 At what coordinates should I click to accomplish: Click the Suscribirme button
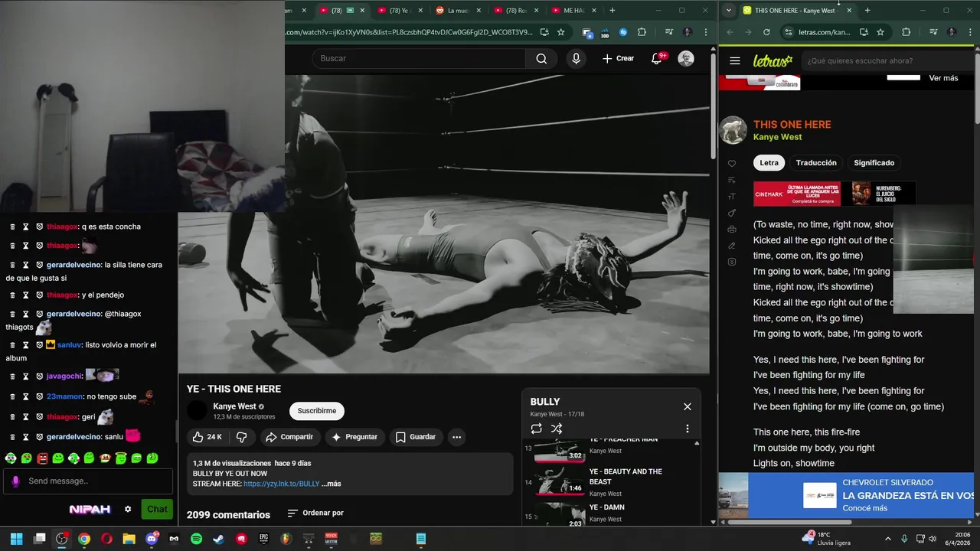(317, 411)
